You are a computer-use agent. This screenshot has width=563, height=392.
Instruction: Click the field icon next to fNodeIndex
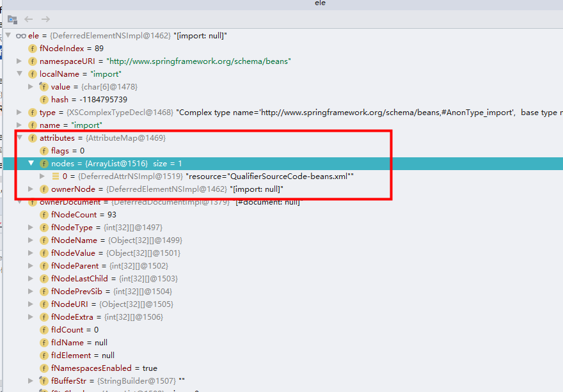(x=33, y=49)
